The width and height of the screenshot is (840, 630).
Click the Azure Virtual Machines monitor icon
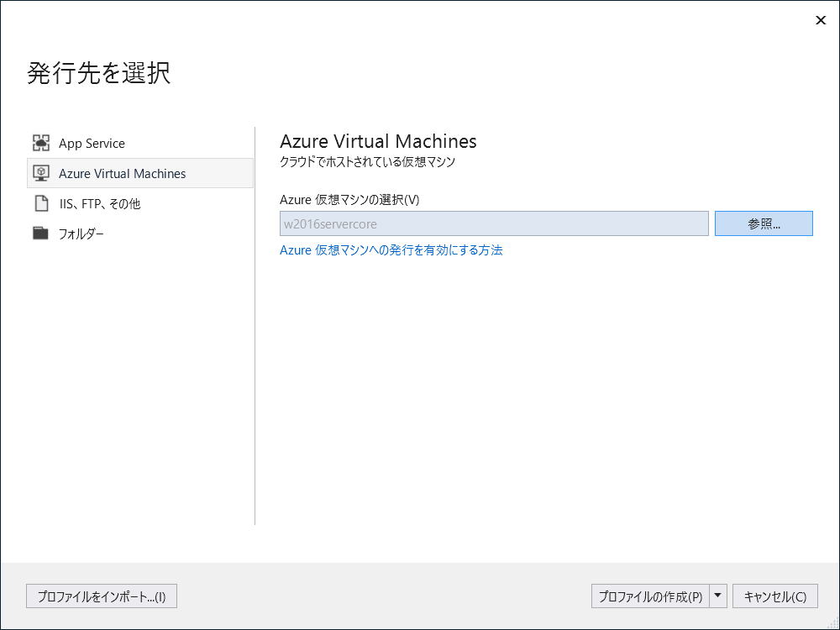(40, 173)
